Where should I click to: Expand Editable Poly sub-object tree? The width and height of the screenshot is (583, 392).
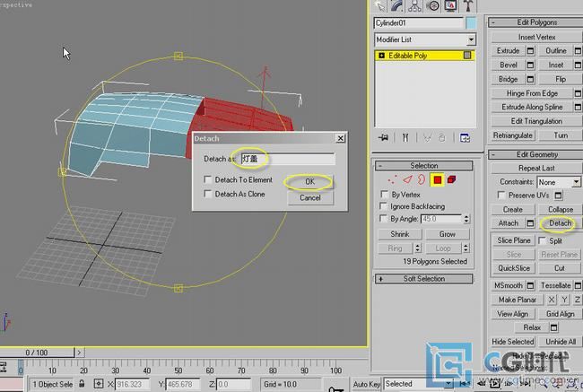click(381, 56)
